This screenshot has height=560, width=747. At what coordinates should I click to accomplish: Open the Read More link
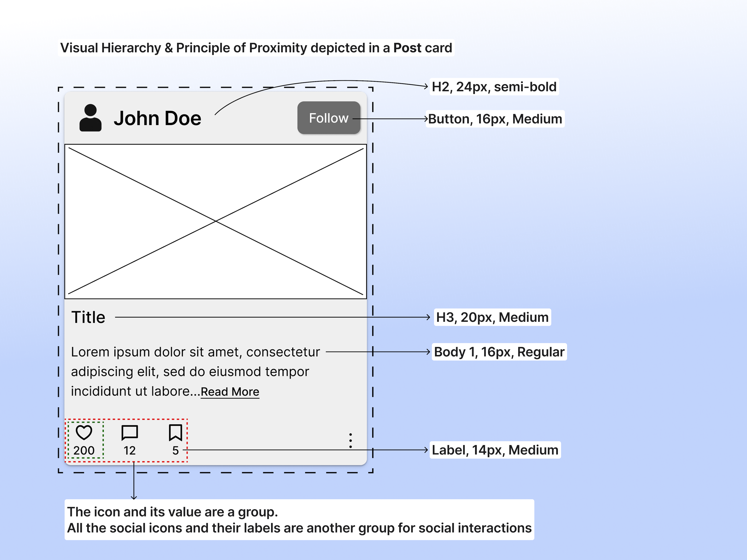click(230, 392)
